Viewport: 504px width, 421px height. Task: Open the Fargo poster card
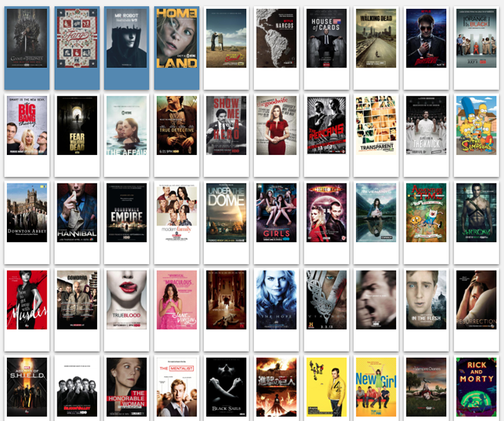pyautogui.click(x=77, y=38)
